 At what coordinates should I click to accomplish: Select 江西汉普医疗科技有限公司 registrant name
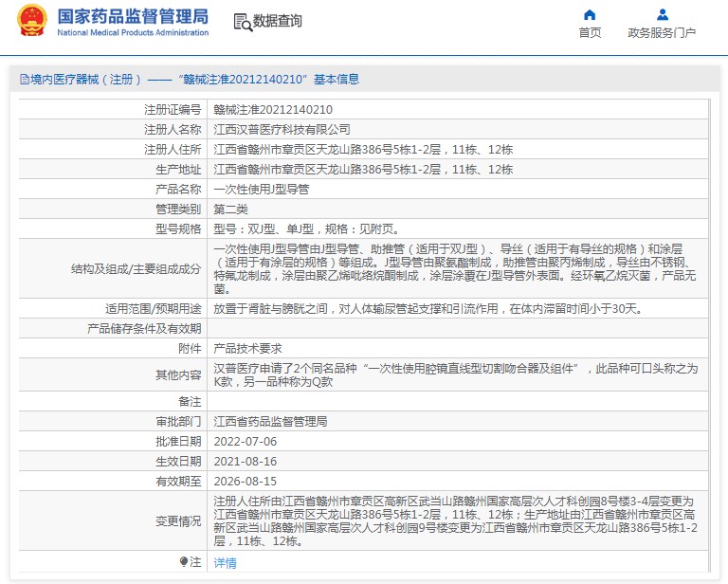point(282,130)
